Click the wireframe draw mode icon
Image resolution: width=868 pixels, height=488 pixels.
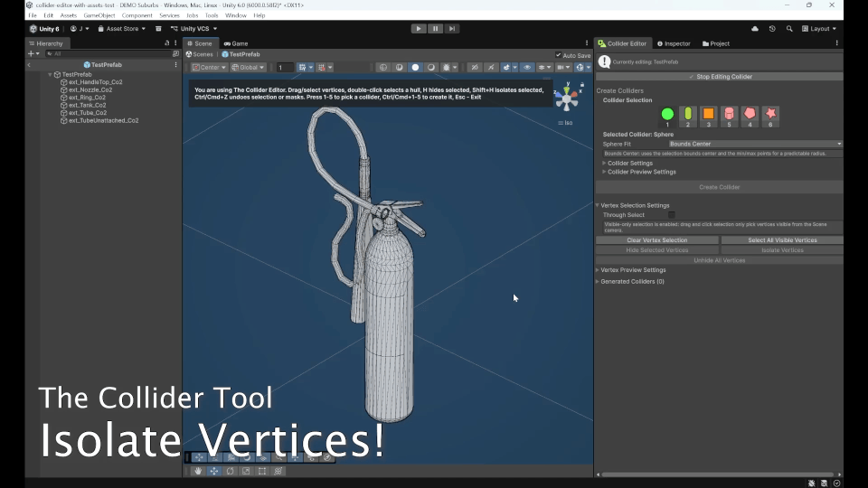[383, 68]
